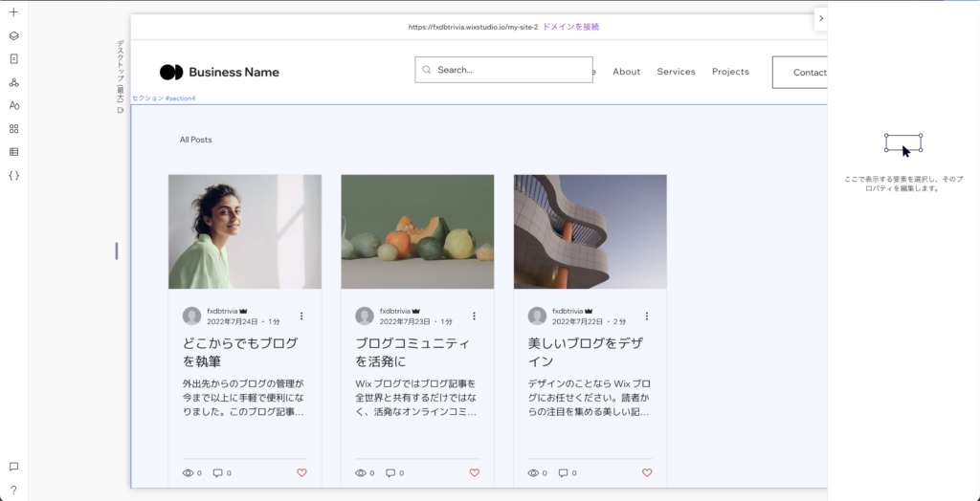
Task: Open the Pages panel icon
Action: click(13, 58)
